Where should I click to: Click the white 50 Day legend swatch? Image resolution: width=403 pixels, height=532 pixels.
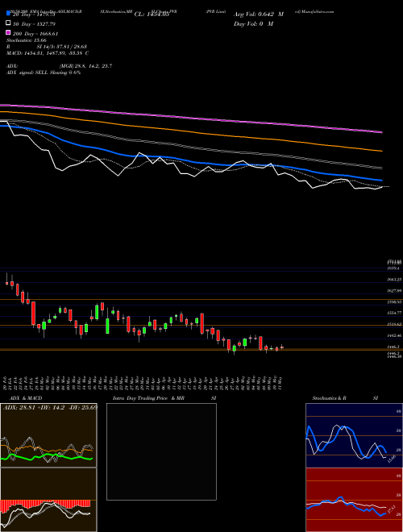click(8, 23)
